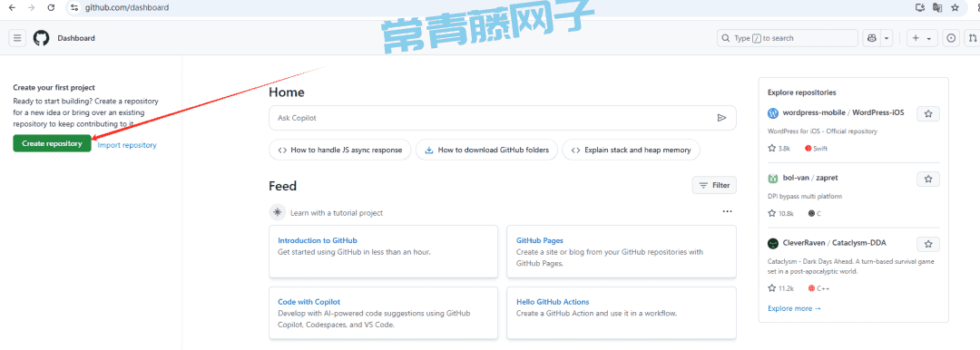Open the Issues icon in the header
This screenshot has width=980, height=350.
tap(951, 38)
